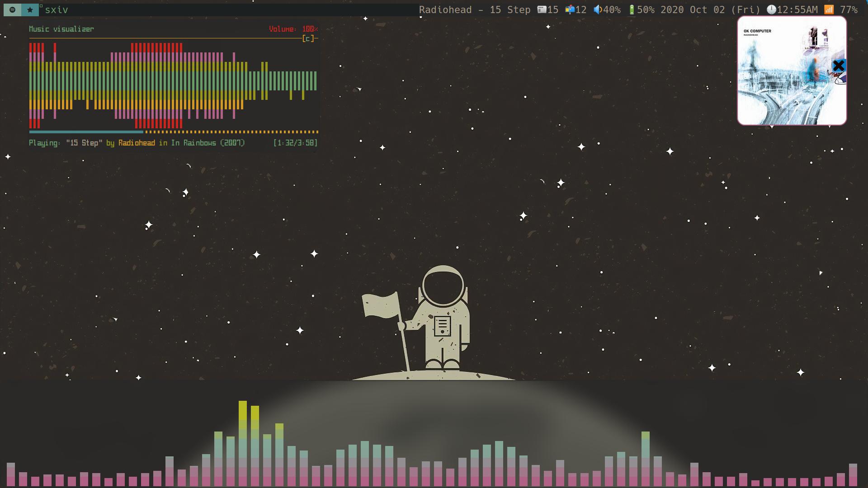868x488 pixels.
Task: Open the mailbox icon showing 12
Action: click(570, 9)
